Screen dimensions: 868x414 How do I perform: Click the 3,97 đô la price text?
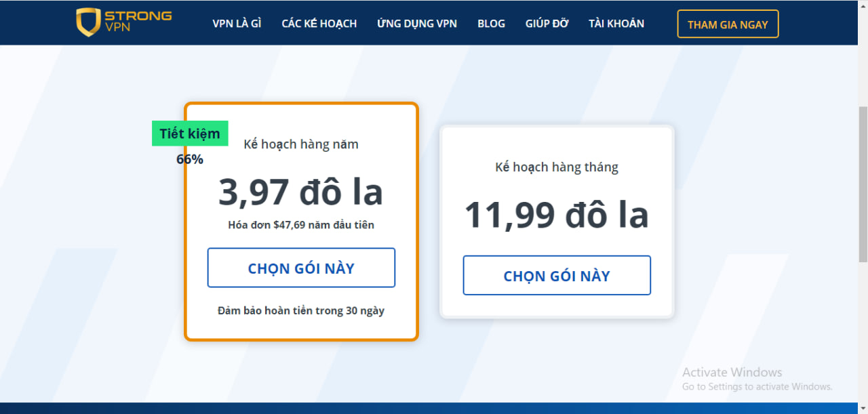[x=300, y=192]
